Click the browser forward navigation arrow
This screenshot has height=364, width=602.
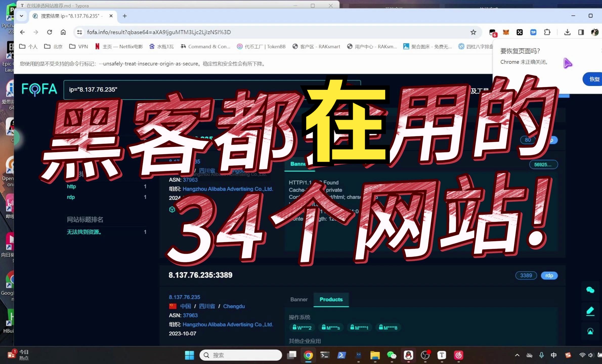pyautogui.click(x=36, y=32)
